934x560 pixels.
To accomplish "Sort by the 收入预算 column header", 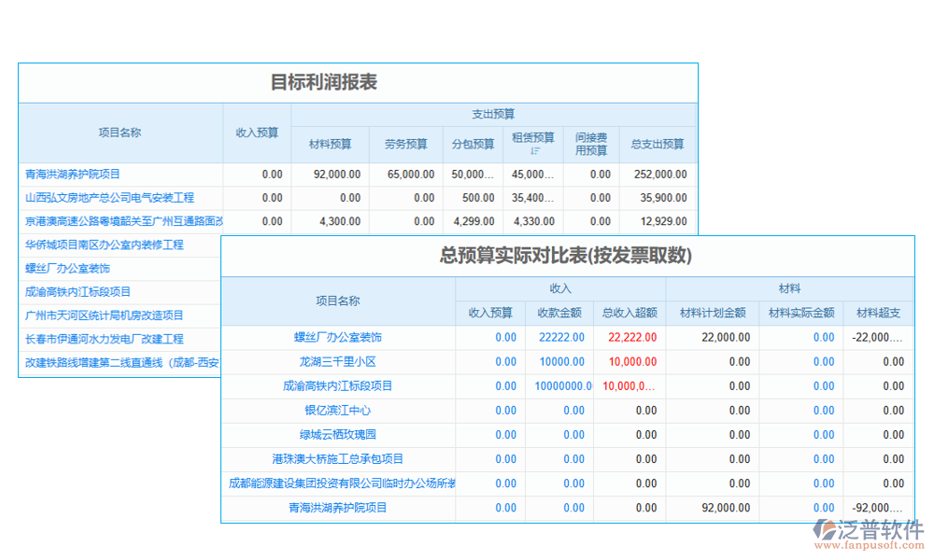I will coord(256,133).
